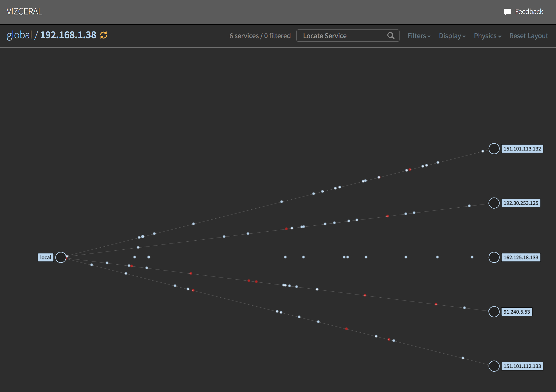The width and height of the screenshot is (556, 392).
Task: Click the VIZCERAL title logo
Action: tap(24, 12)
